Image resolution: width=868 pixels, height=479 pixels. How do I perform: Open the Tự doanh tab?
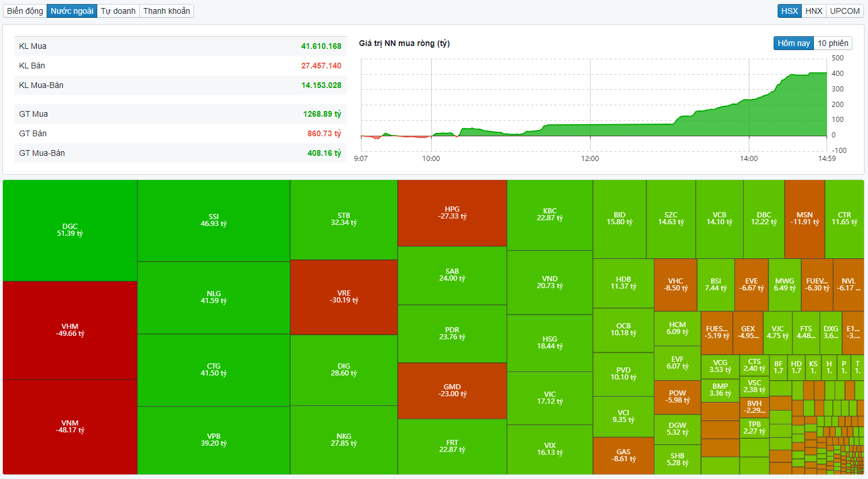click(118, 11)
